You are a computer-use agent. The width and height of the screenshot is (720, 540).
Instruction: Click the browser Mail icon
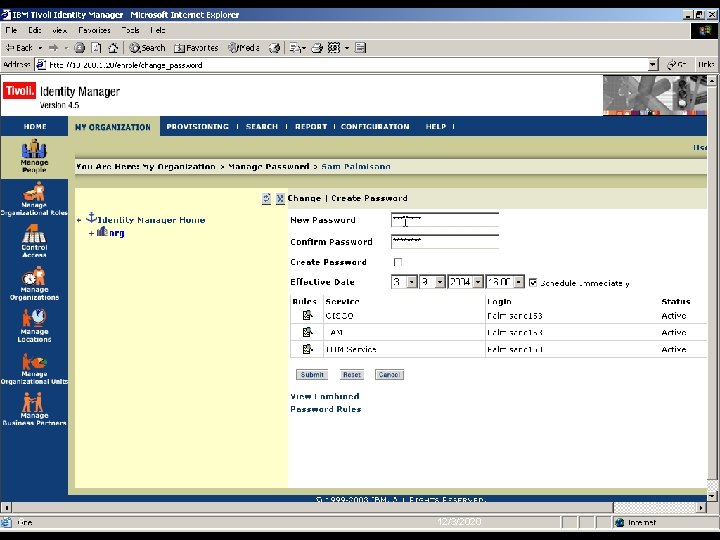pos(295,48)
